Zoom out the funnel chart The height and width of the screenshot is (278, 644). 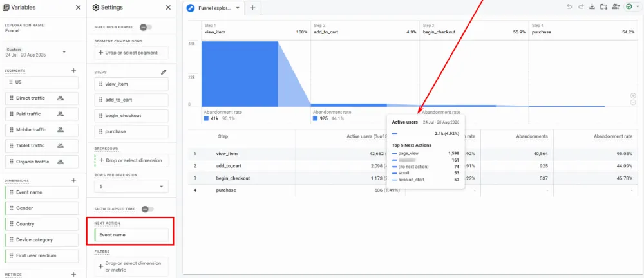click(633, 103)
